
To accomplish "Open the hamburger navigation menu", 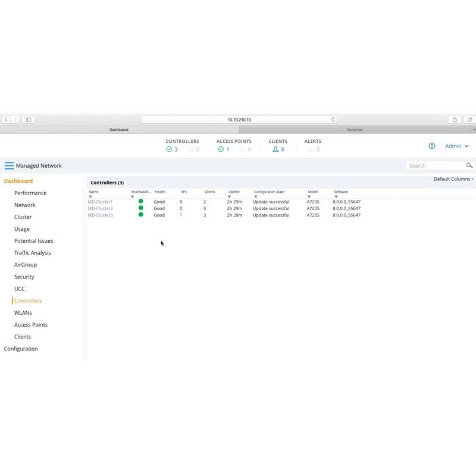I will pos(8,165).
